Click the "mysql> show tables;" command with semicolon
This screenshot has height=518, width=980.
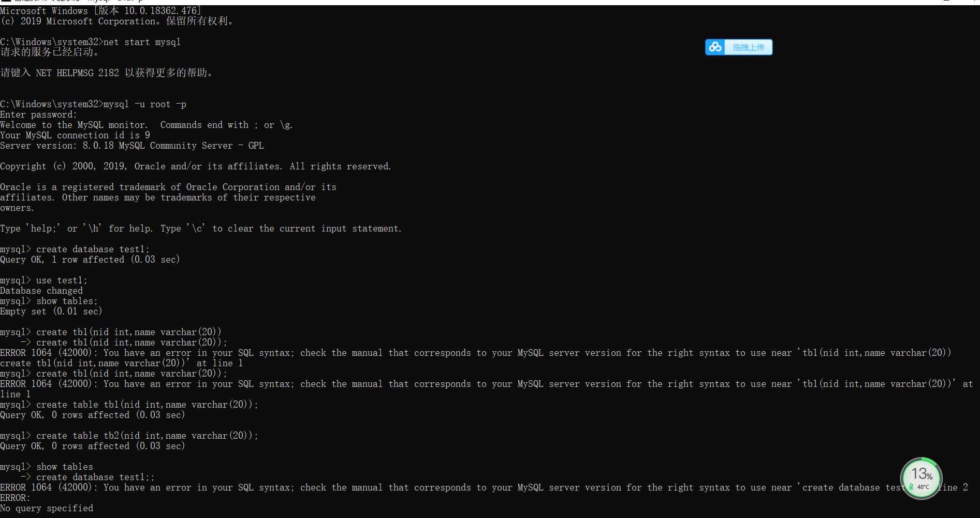[49, 301]
